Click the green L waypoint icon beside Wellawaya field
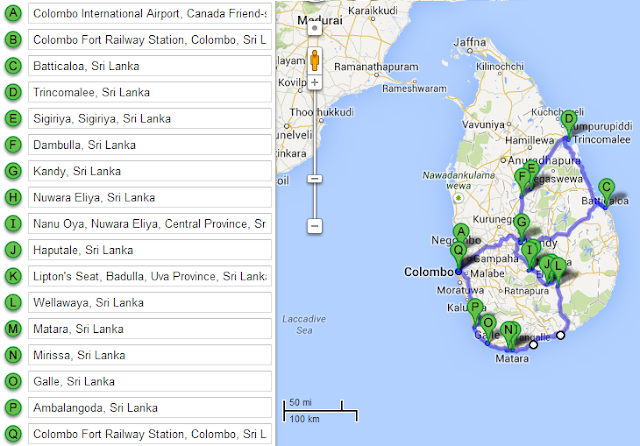Viewport: 640px width, 446px height. (x=13, y=302)
